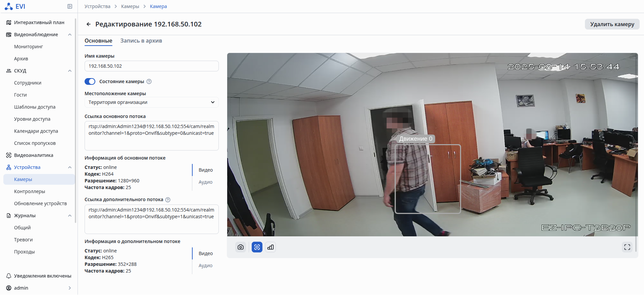
Task: Enter fullscreen video mode
Action: [627, 247]
